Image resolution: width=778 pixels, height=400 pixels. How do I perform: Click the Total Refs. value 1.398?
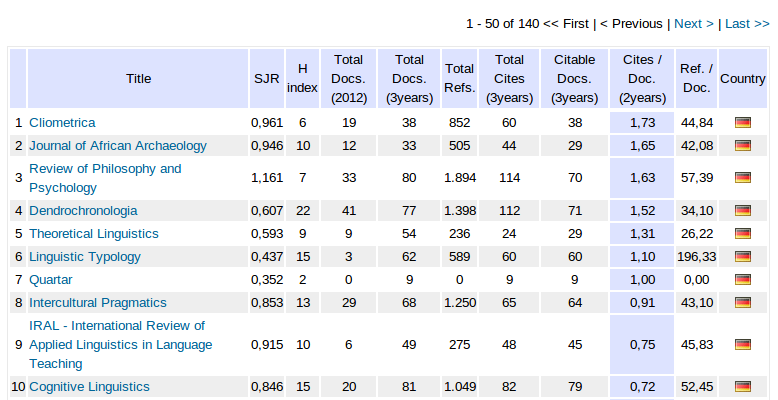[460, 210]
